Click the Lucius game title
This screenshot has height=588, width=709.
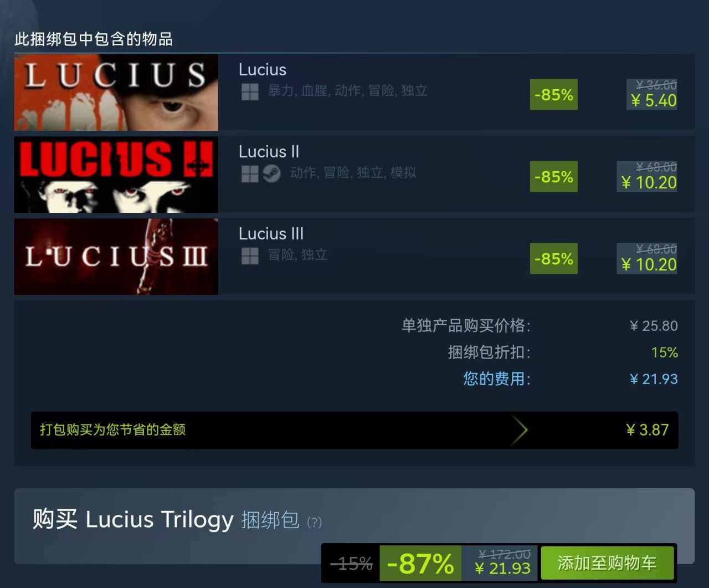tap(263, 70)
